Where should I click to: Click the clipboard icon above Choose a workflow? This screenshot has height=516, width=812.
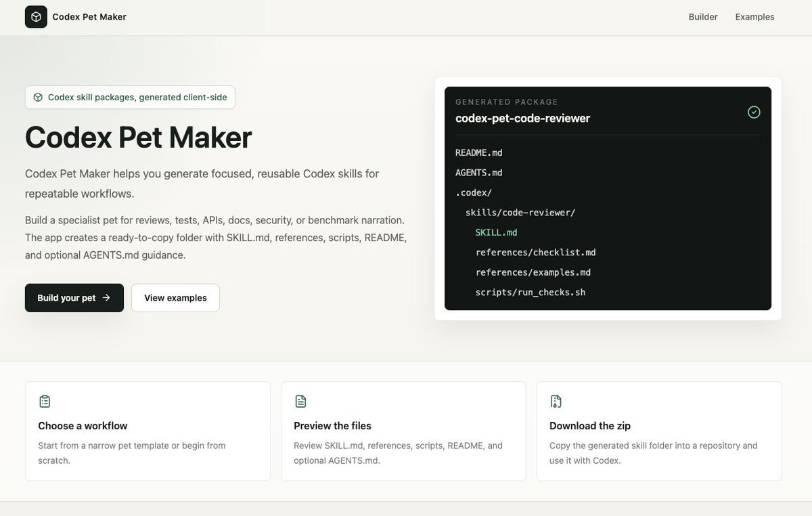click(45, 402)
